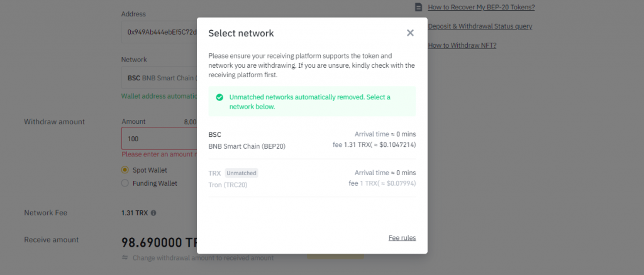Choose the BSC BNB Smart Chain (BEP20) network
644x275 pixels.
click(x=312, y=140)
